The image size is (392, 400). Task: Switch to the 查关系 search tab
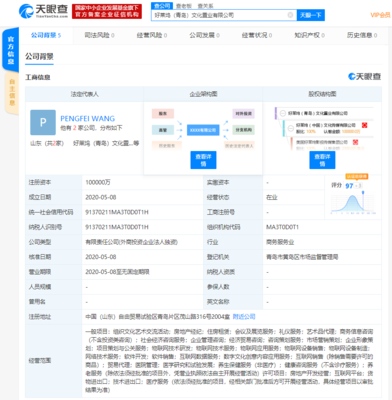tap(205, 6)
